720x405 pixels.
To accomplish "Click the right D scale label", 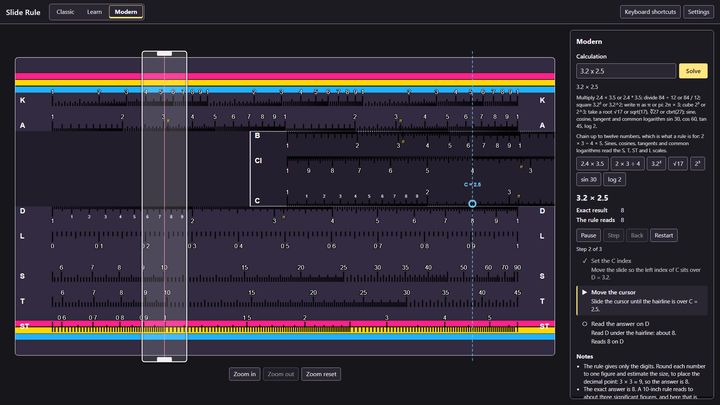I will (x=542, y=211).
